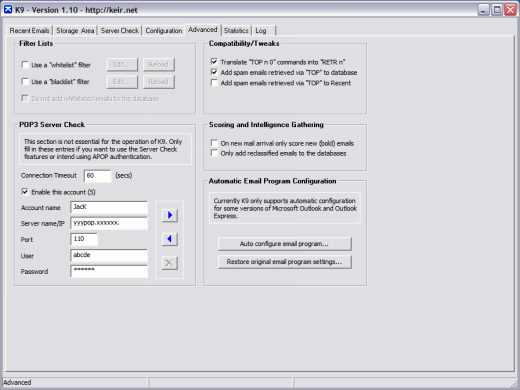The width and height of the screenshot is (520, 390).
Task: Click the Account name field
Action: tap(109, 207)
